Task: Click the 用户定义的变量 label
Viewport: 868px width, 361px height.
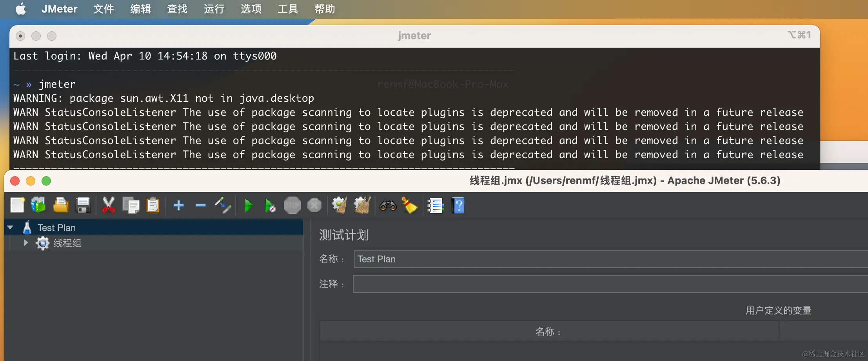Action: click(778, 310)
